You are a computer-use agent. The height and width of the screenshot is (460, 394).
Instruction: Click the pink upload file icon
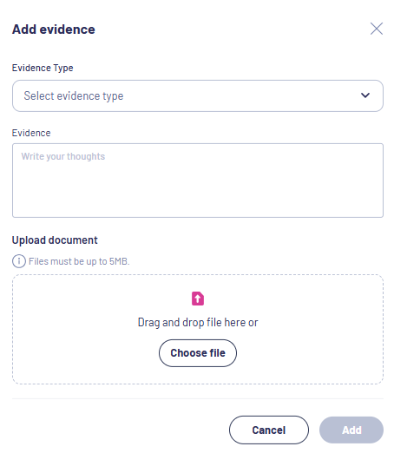point(198,298)
